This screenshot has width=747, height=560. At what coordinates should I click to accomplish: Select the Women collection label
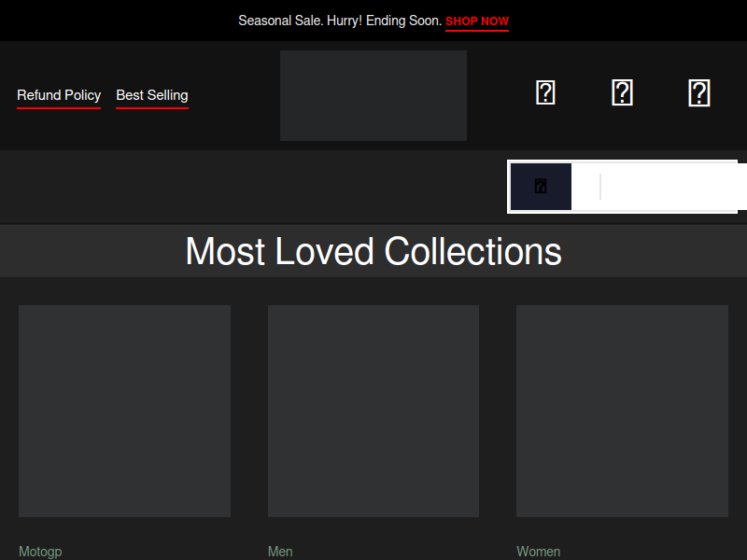click(x=539, y=552)
